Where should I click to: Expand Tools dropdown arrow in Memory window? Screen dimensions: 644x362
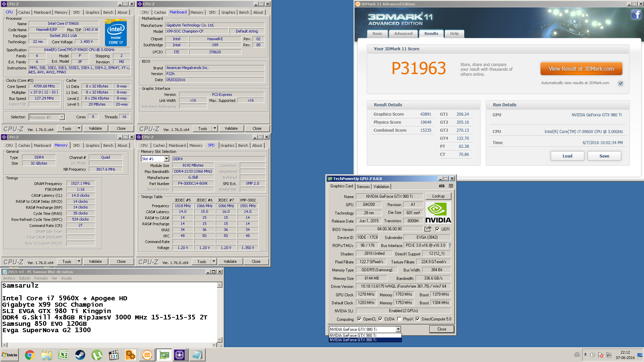79,261
